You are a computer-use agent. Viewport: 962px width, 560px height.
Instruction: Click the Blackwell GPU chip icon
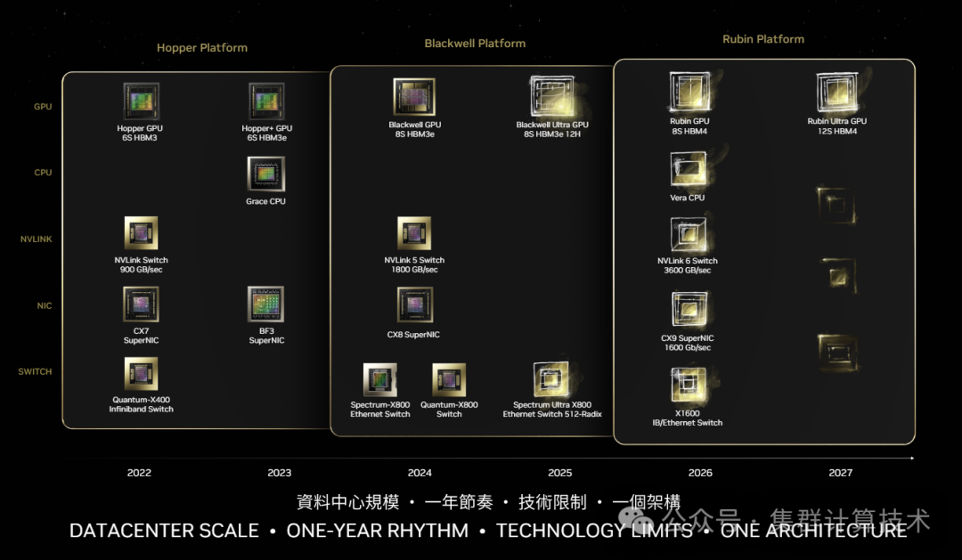click(x=414, y=96)
